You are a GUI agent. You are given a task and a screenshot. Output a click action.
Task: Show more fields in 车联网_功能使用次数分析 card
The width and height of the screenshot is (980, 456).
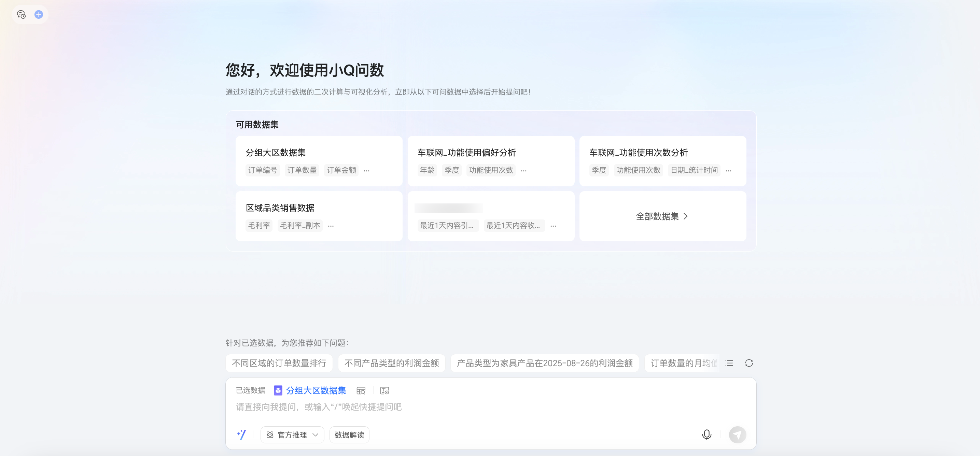point(728,171)
